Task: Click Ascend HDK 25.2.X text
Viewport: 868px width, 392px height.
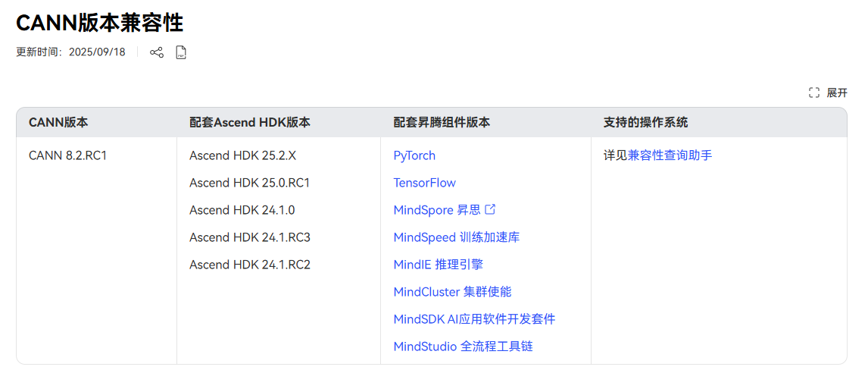Action: click(x=242, y=155)
